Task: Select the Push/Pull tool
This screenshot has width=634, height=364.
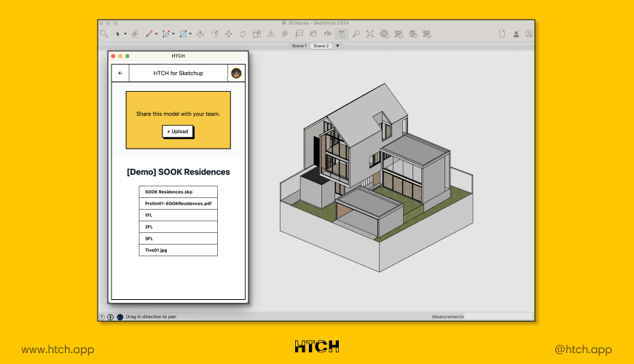Action: click(200, 33)
